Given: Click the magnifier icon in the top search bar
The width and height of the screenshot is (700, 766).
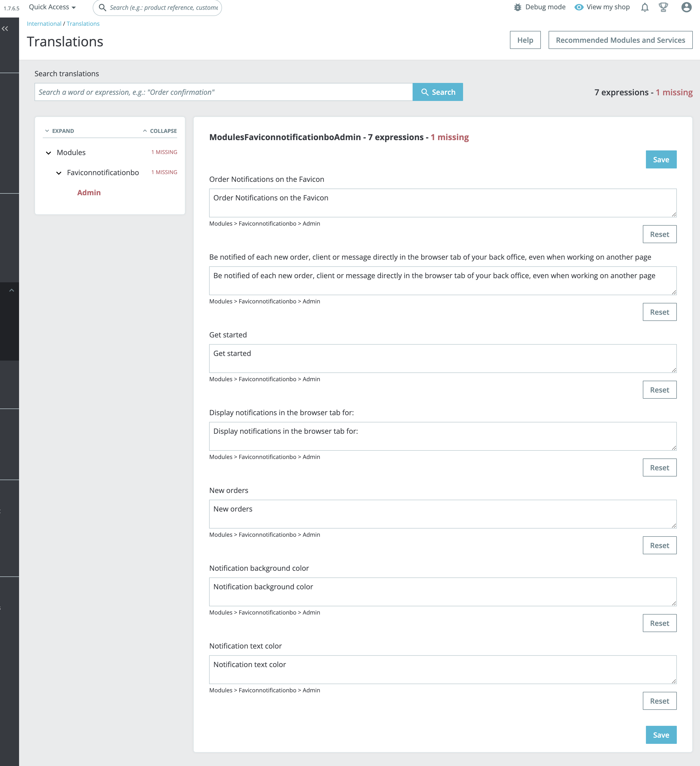Looking at the screenshot, I should 102,7.
